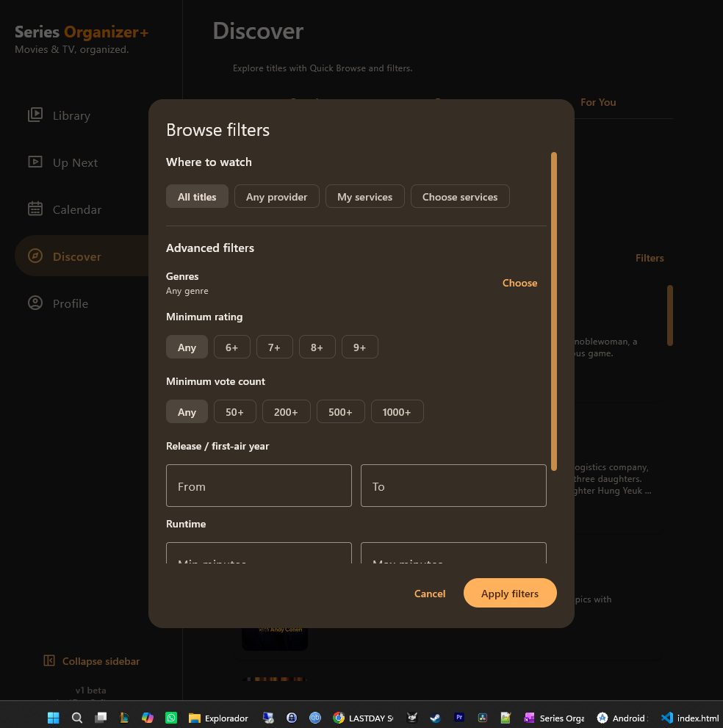723x728 pixels.
Task: Open taskbar Search
Action: [x=77, y=718]
